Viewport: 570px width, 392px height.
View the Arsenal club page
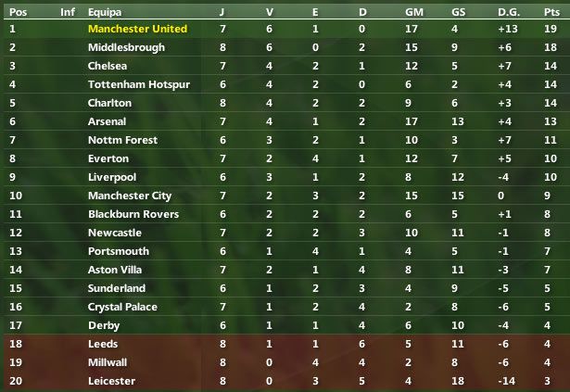pos(108,121)
